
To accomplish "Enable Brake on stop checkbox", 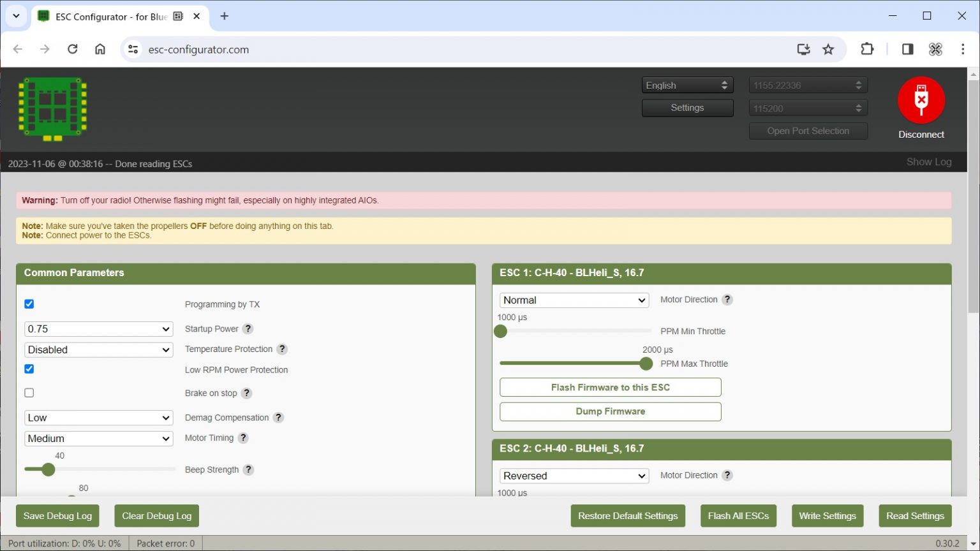I will 29,393.
